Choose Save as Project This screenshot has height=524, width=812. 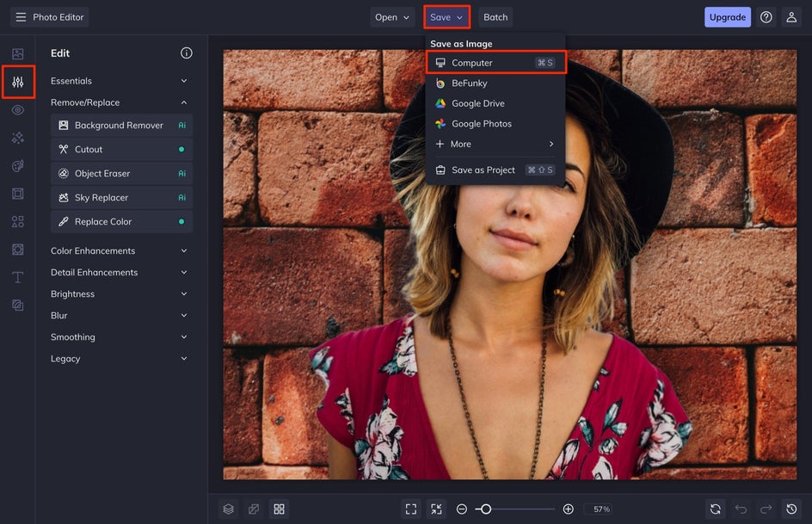[x=495, y=170]
